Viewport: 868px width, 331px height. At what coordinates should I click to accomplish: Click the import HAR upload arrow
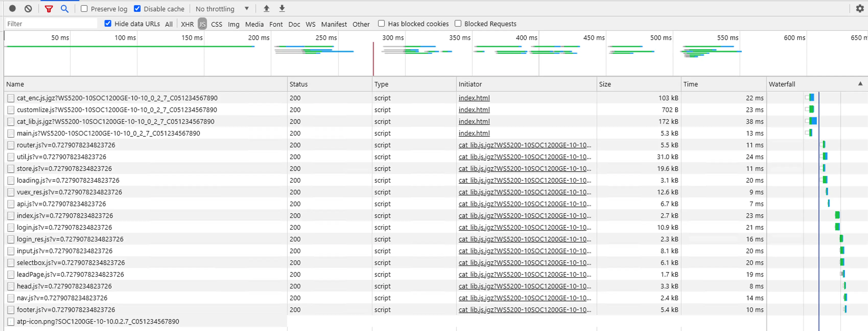tap(266, 8)
